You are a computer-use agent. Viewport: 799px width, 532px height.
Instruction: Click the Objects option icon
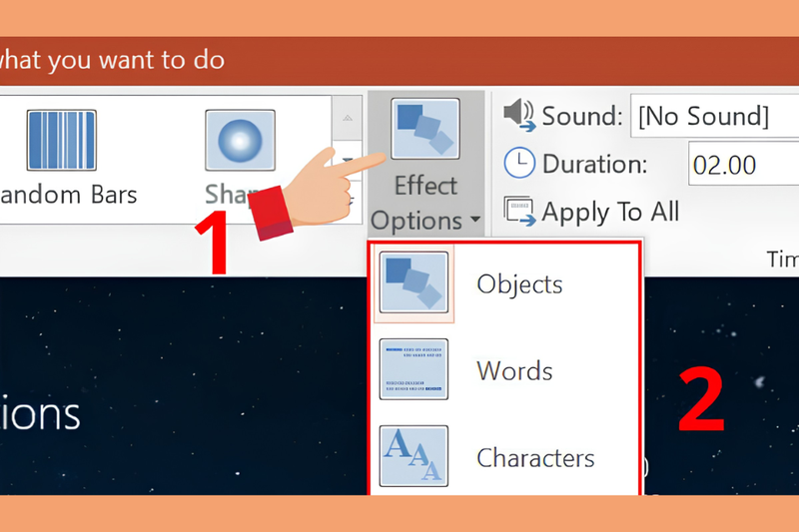coord(413,282)
